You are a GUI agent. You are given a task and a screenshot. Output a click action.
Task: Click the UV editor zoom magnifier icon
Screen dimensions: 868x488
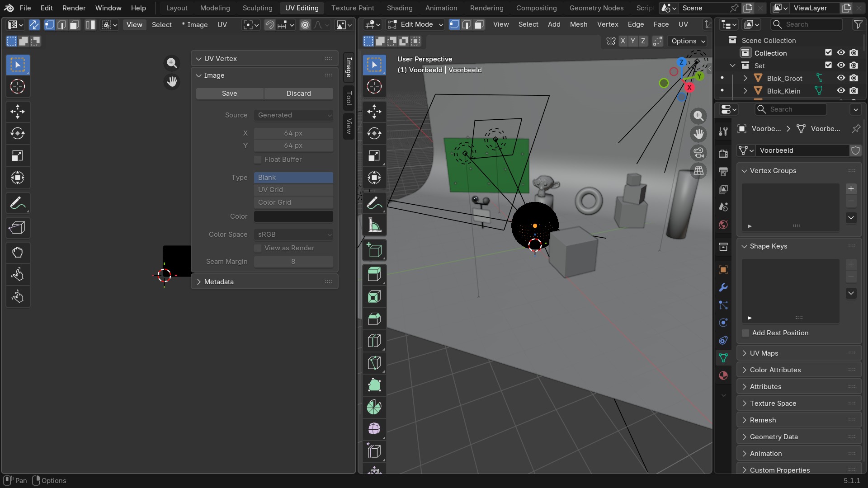coord(172,63)
